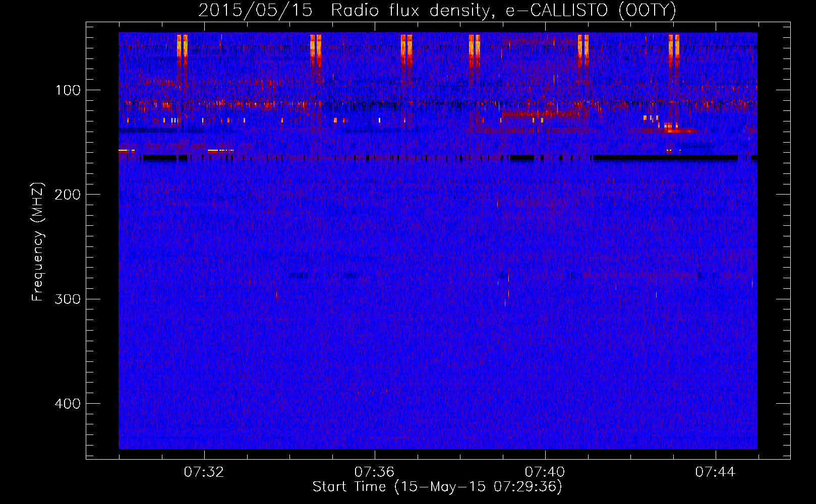Screen dimensions: 816x504
Task: Click the 07:36 time tick label
Action: [x=375, y=472]
